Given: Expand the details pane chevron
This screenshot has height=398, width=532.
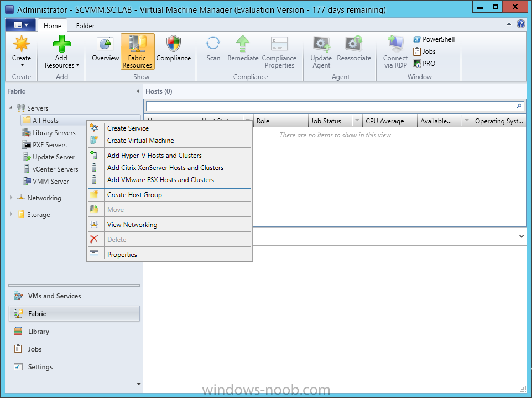Looking at the screenshot, I should (521, 236).
